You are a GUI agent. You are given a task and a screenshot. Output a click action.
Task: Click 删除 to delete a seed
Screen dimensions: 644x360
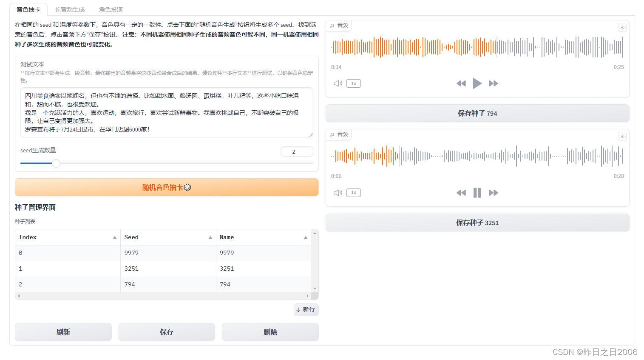click(270, 332)
